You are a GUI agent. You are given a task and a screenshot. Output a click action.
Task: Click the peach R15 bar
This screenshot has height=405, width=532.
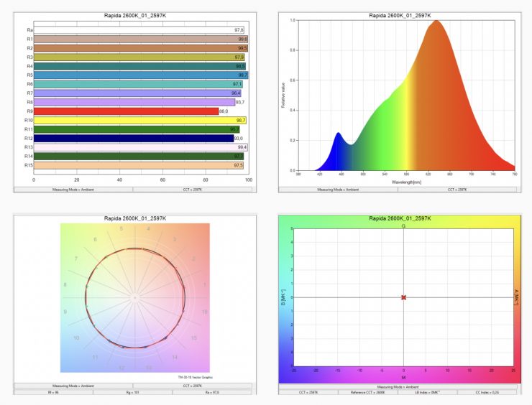pyautogui.click(x=139, y=165)
